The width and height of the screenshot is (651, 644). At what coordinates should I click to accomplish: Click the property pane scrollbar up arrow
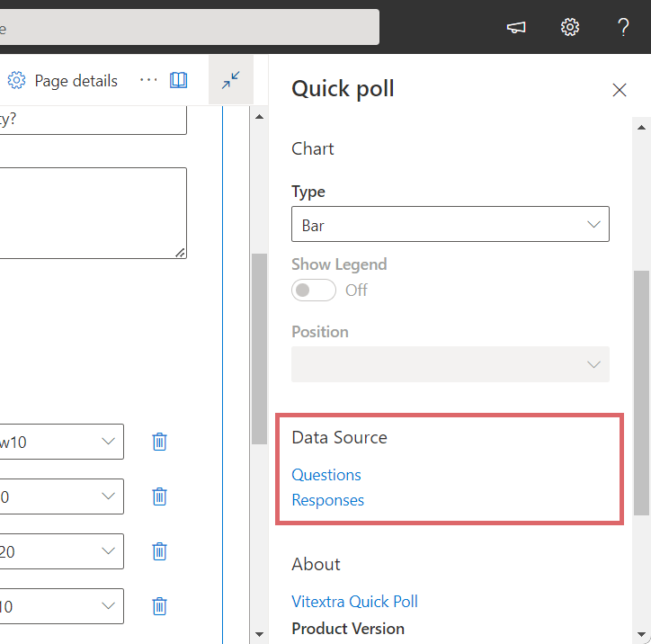point(641,128)
